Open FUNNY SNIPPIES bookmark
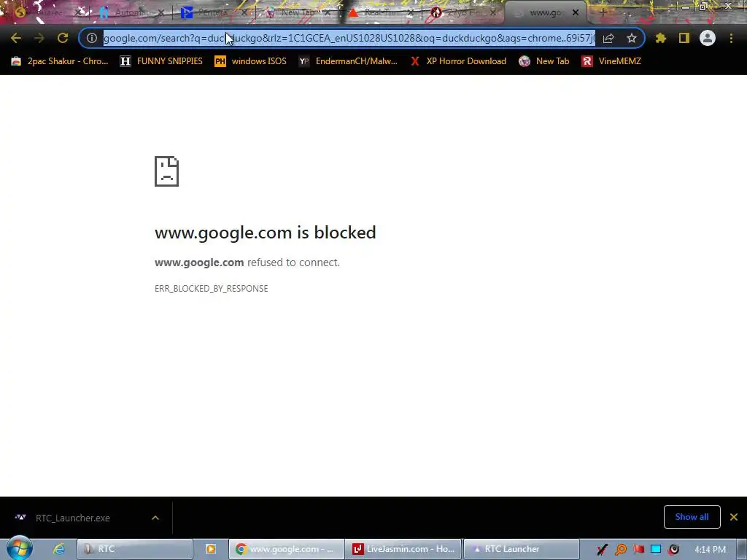 tap(161, 61)
